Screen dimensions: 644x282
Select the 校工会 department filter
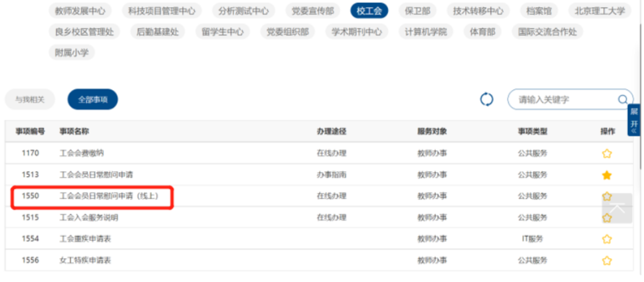pyautogui.click(x=369, y=11)
